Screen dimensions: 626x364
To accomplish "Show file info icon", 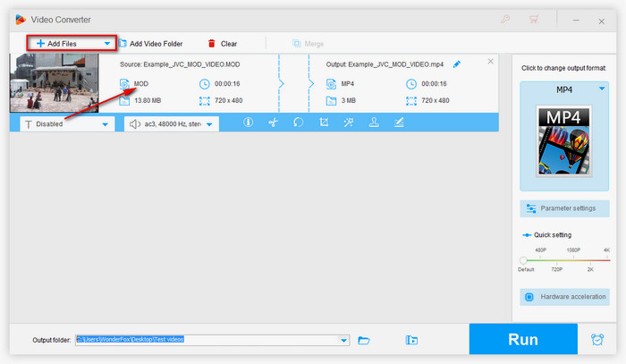I will coord(248,123).
